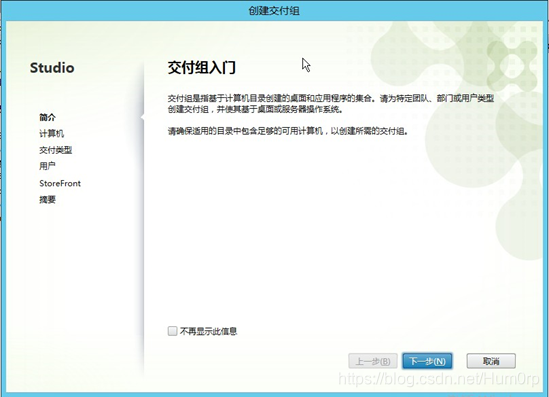
Task: Tick the 不再显示此信息 checkbox
Action: 172,331
